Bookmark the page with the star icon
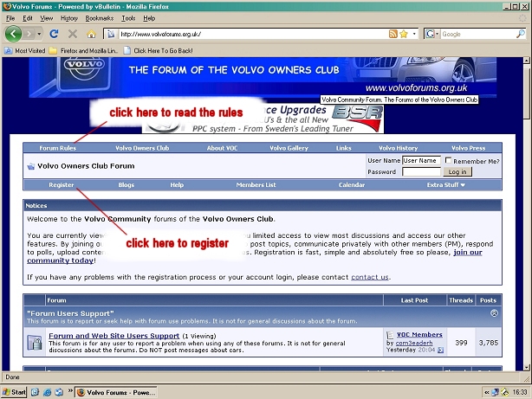Viewport: 532px width, 399px height. tap(404, 34)
